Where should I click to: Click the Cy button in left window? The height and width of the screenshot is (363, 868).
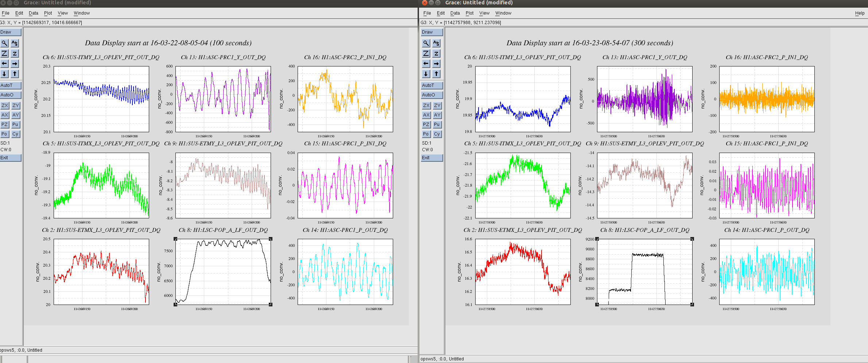point(15,134)
